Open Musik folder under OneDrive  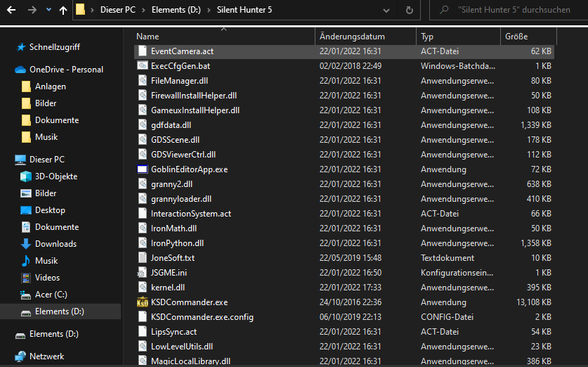pos(46,137)
